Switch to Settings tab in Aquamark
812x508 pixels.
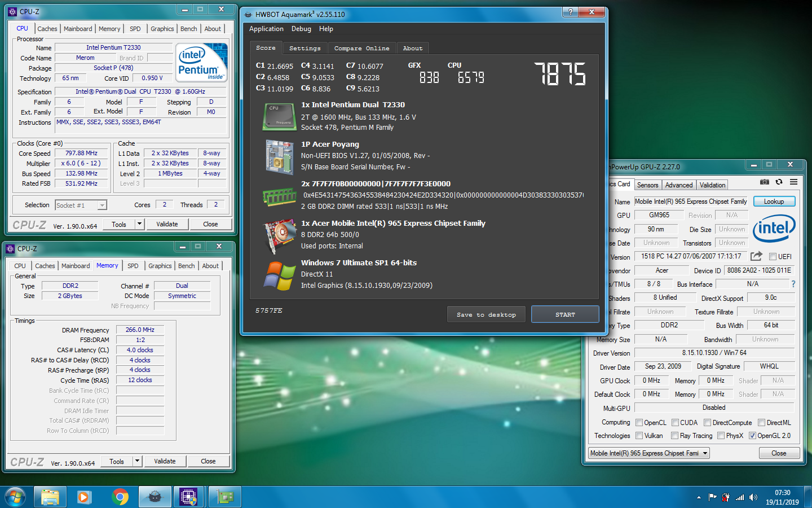pos(304,49)
